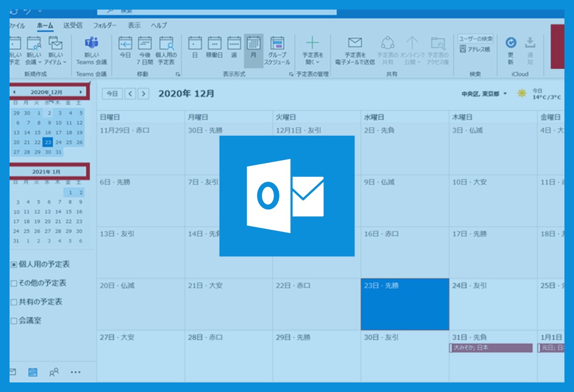Check the 会議室 calendar checkbox
The height and width of the screenshot is (392, 574).
point(14,321)
